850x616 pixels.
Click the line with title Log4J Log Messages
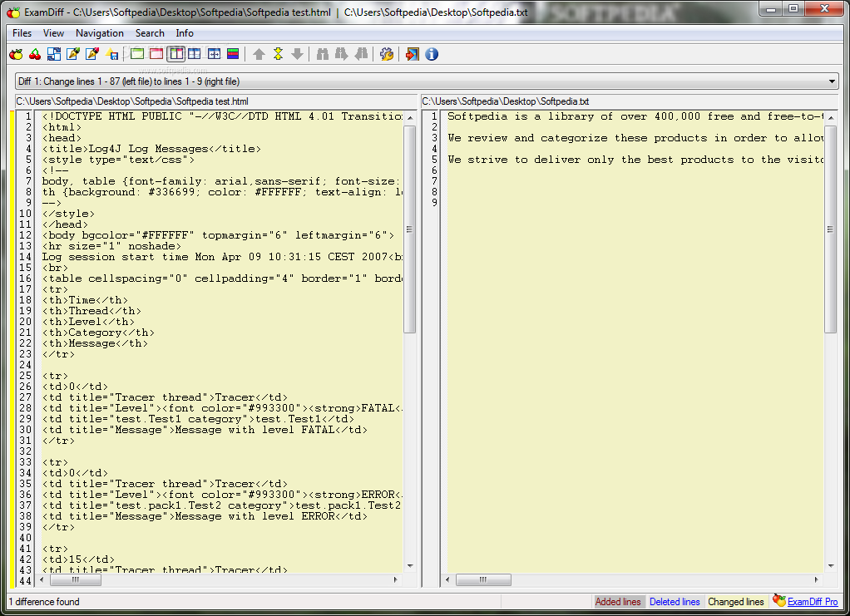pos(151,149)
